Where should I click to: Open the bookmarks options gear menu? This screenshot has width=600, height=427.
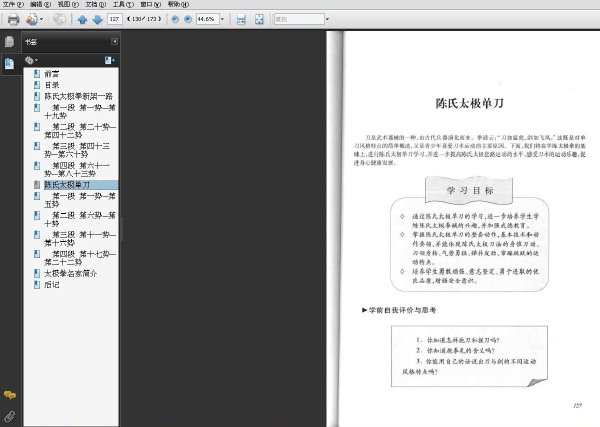click(x=31, y=60)
